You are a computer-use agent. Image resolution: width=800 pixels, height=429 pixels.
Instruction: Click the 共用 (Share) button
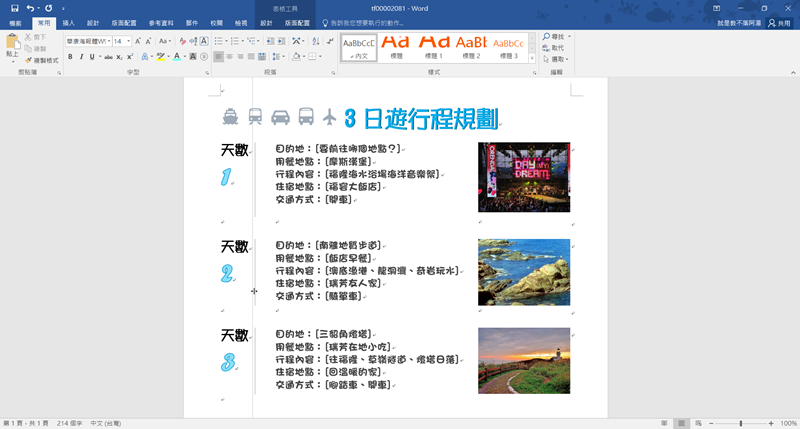tap(778, 21)
